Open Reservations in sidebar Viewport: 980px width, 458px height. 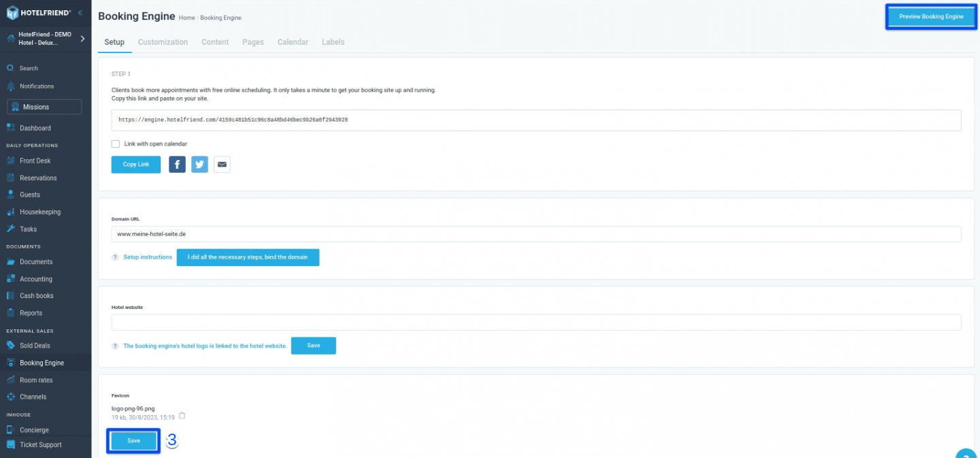tap(38, 178)
